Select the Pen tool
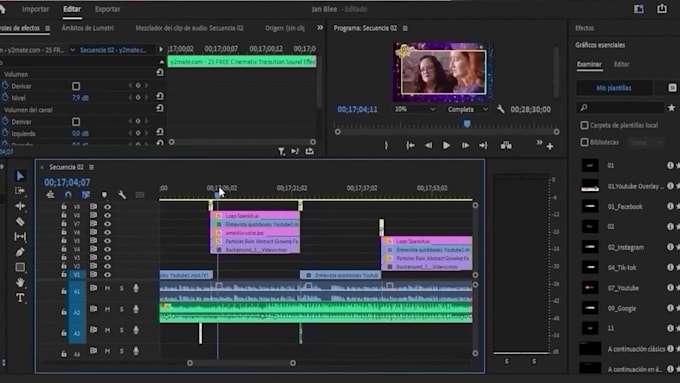This screenshot has width=680, height=383. [x=20, y=252]
